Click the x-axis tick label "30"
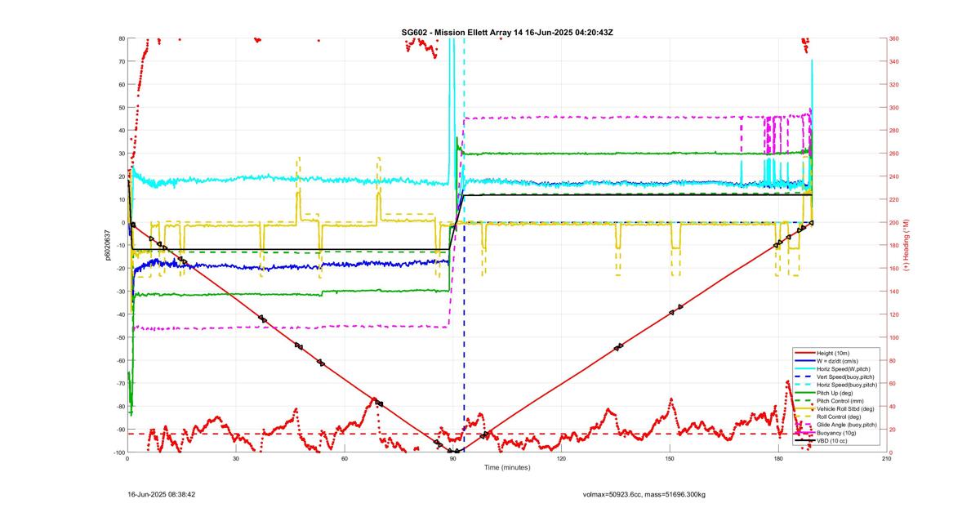 pos(236,459)
